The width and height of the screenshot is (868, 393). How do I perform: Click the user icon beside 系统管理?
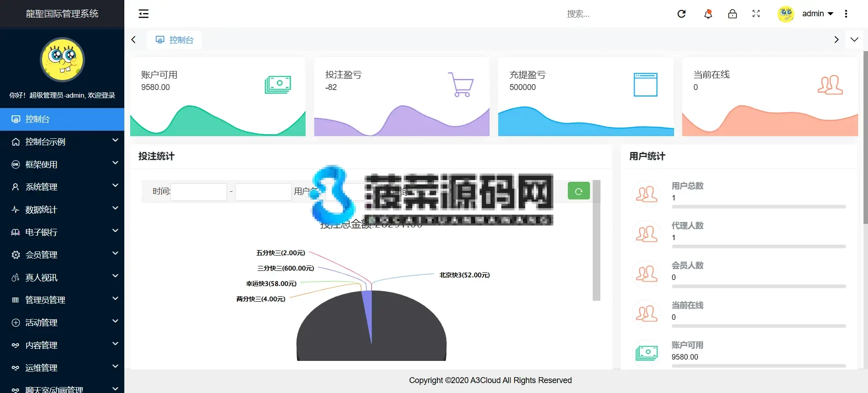(15, 187)
